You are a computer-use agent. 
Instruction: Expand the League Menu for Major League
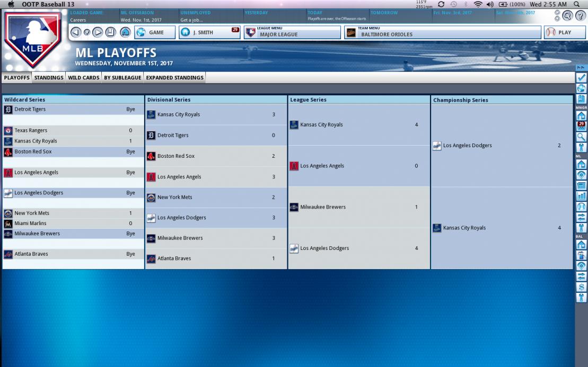pyautogui.click(x=292, y=32)
